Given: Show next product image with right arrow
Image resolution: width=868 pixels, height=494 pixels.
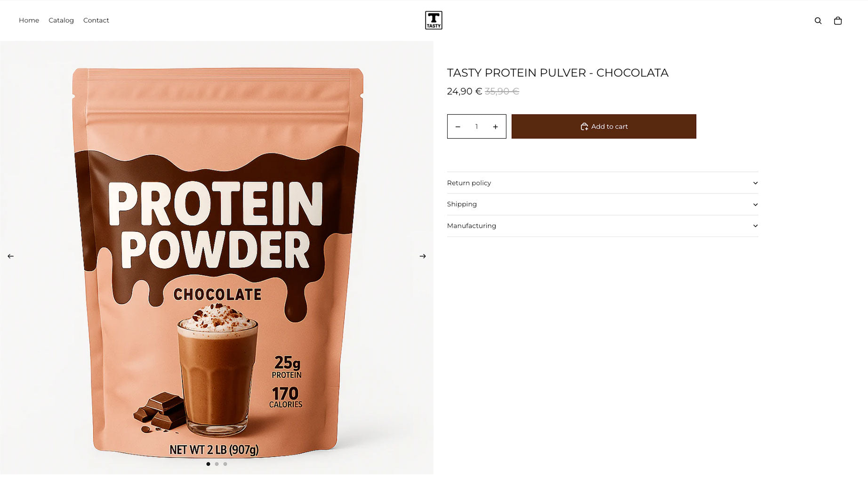Looking at the screenshot, I should [423, 256].
